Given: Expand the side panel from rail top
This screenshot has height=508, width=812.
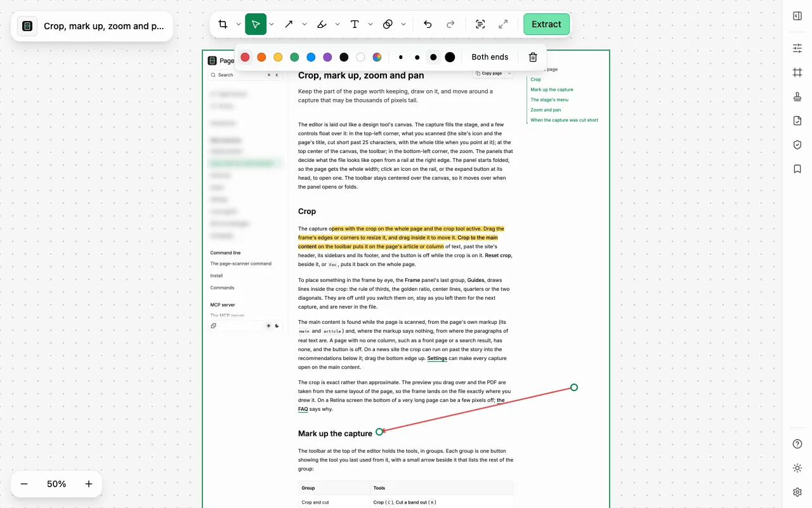Looking at the screenshot, I should pyautogui.click(x=797, y=16).
